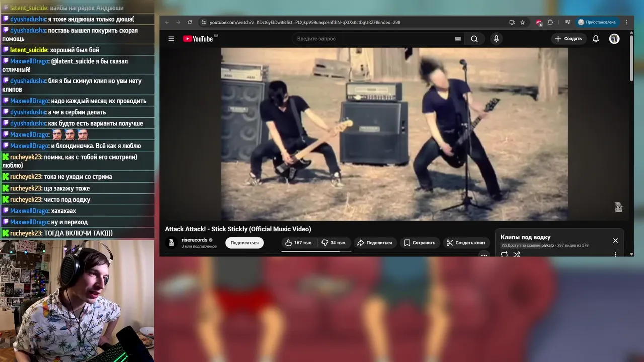
Task: Go forward in the browser
Action: click(178, 22)
